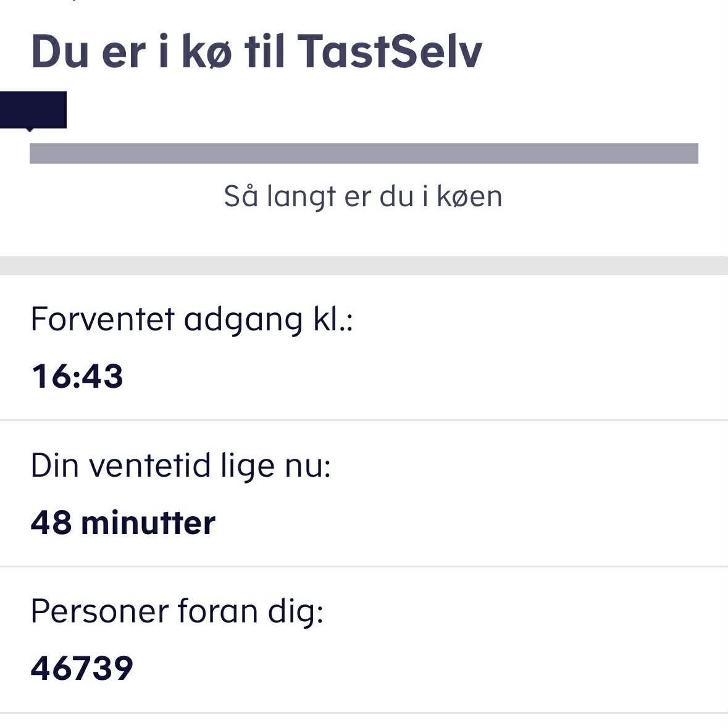The height and width of the screenshot is (728, 728).
Task: Click the word "Du" in the heading
Action: [x=59, y=51]
